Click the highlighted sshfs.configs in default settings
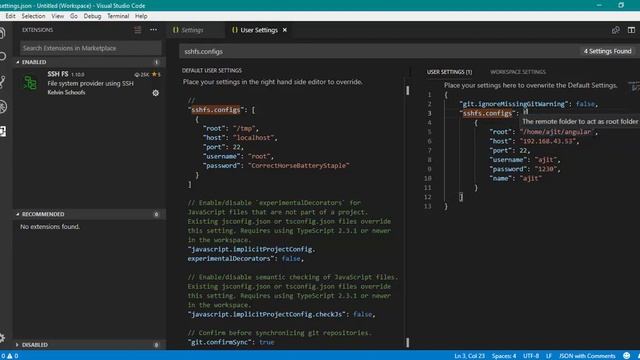Screen dimensions: 640x360 (x=216, y=110)
